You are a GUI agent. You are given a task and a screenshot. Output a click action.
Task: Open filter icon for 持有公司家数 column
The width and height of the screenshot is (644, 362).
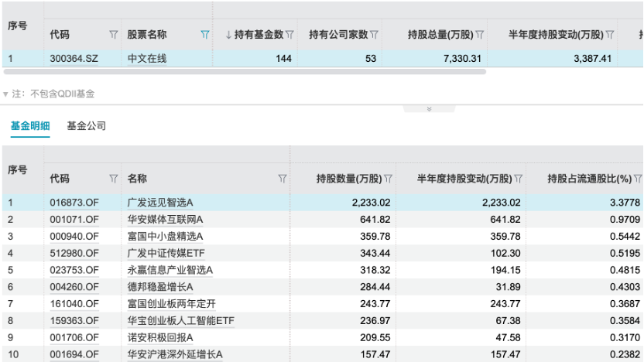coord(374,35)
